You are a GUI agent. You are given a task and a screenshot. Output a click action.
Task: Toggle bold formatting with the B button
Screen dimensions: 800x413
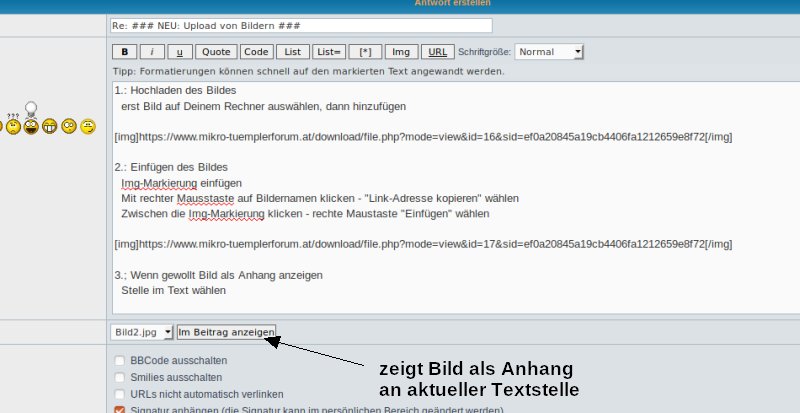pyautogui.click(x=124, y=52)
